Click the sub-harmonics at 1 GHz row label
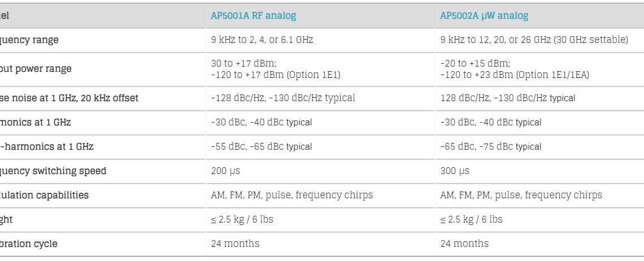This screenshot has height=261, width=644. (x=47, y=146)
